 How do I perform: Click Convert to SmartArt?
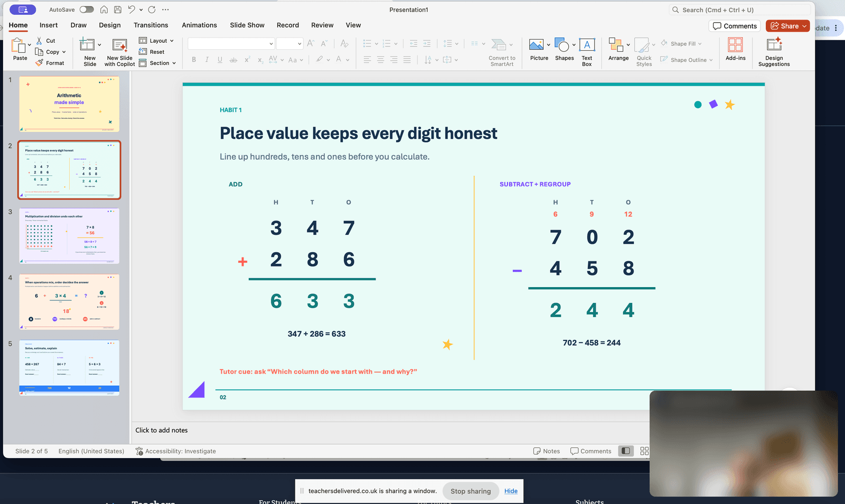[502, 52]
